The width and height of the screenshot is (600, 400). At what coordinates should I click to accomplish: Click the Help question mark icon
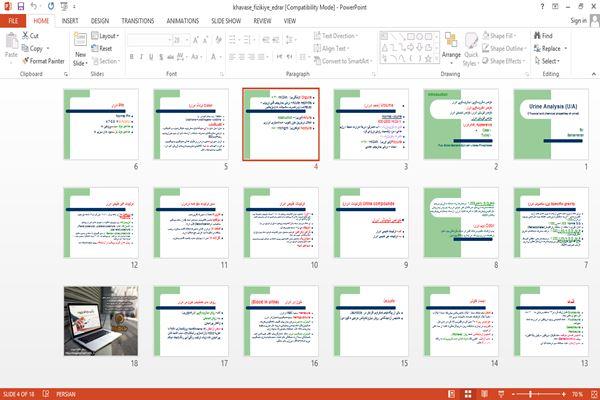(x=542, y=7)
